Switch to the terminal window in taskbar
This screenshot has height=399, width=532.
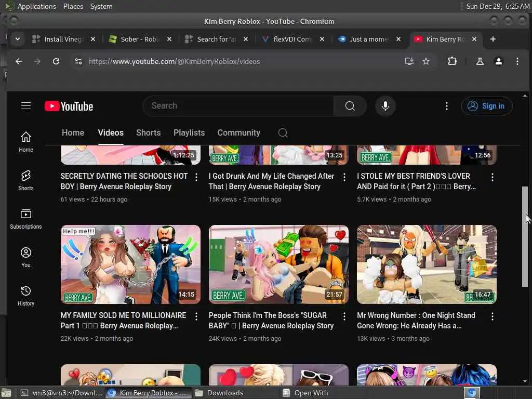coord(61,393)
